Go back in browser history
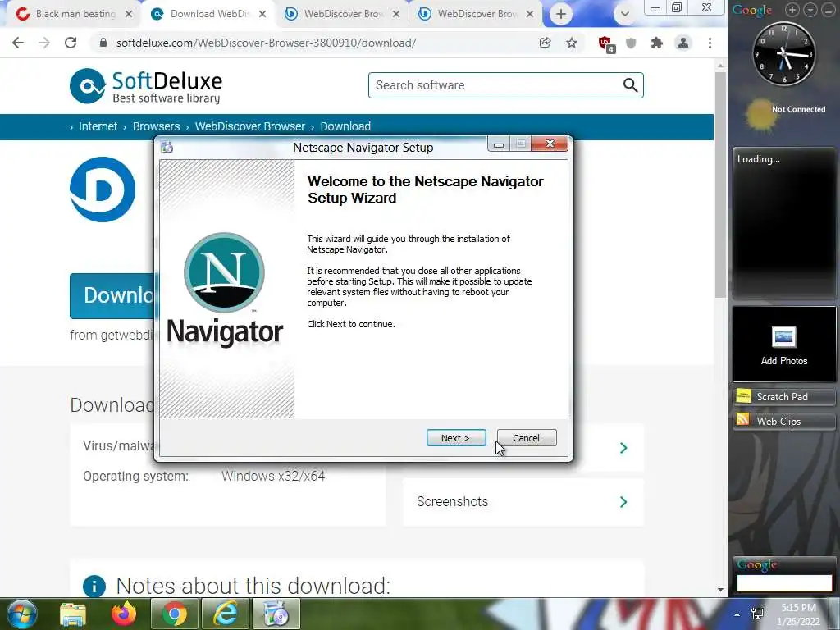 click(18, 43)
